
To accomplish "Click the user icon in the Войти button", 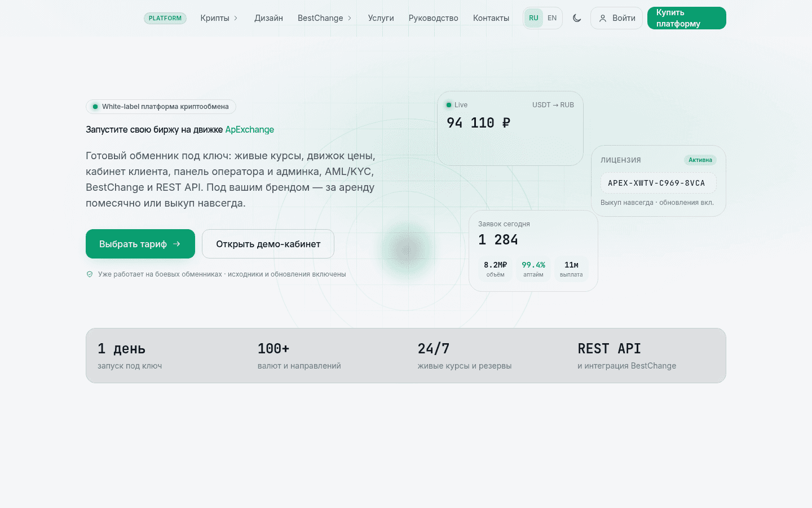I will pos(603,18).
